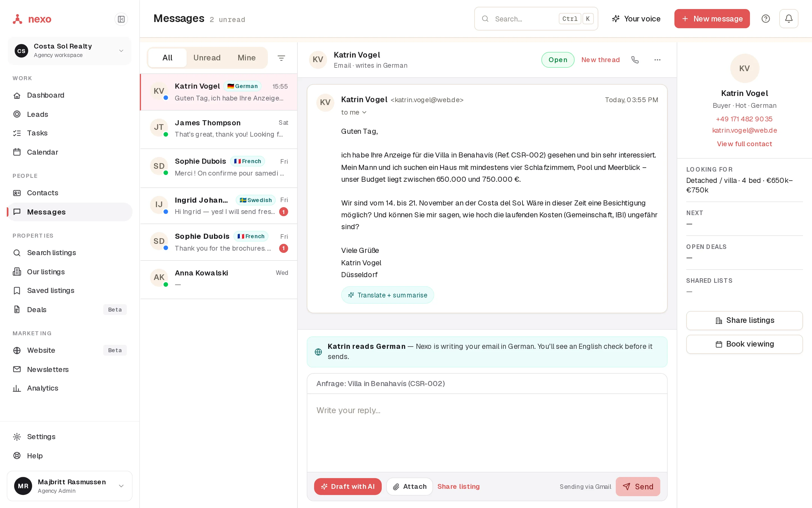The image size is (812, 508).
Task: Switch to the Unread tab
Action: (x=207, y=58)
